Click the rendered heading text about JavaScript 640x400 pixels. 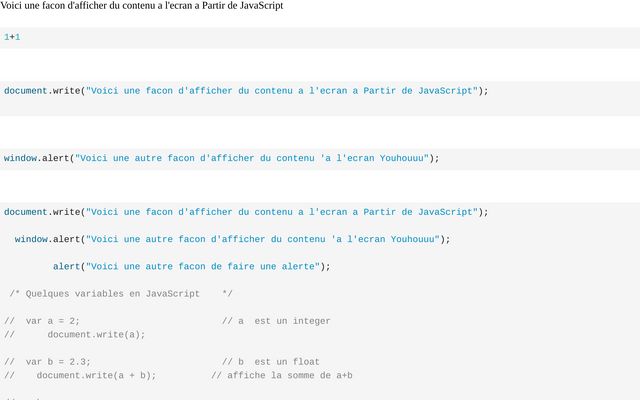(x=142, y=6)
